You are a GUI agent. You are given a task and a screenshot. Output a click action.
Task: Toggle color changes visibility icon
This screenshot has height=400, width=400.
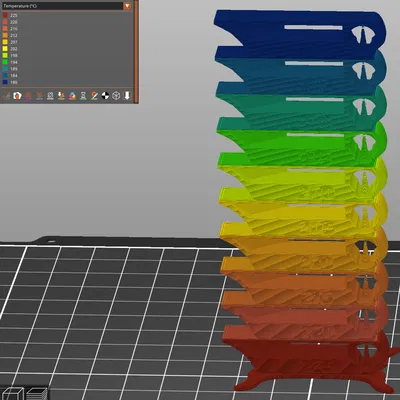(72, 96)
